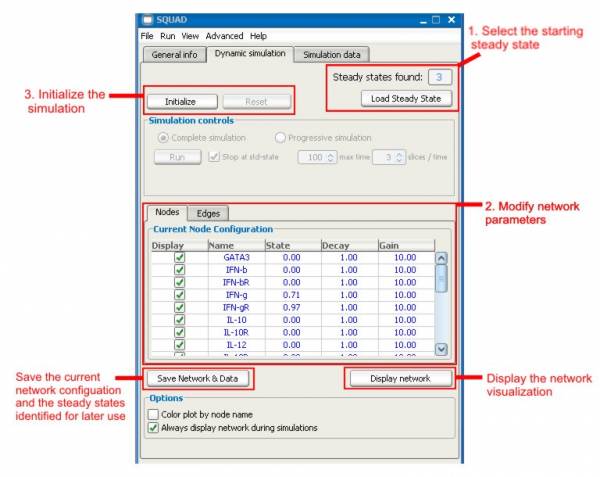Open the File menu

click(x=147, y=36)
